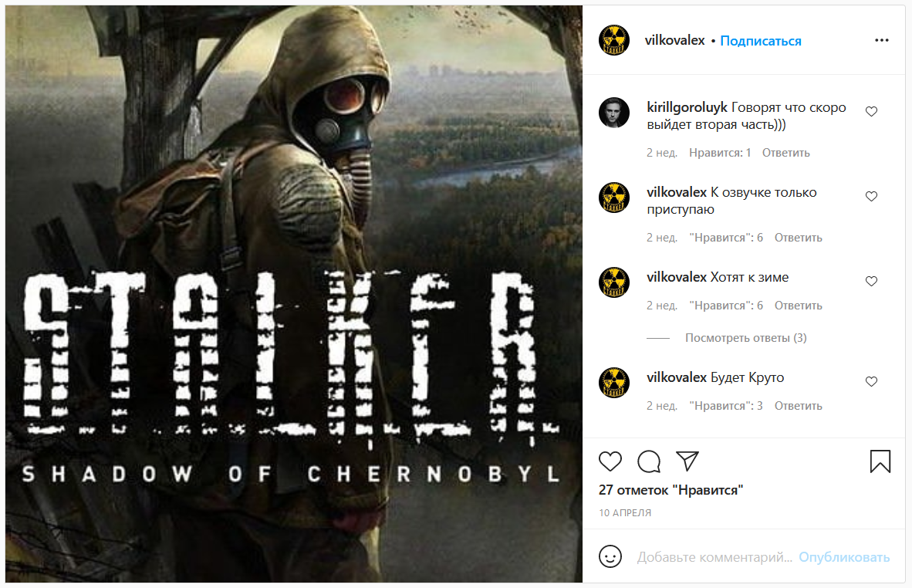The width and height of the screenshot is (912, 588).
Task: Save the post with the bookmark icon
Action: 880,461
